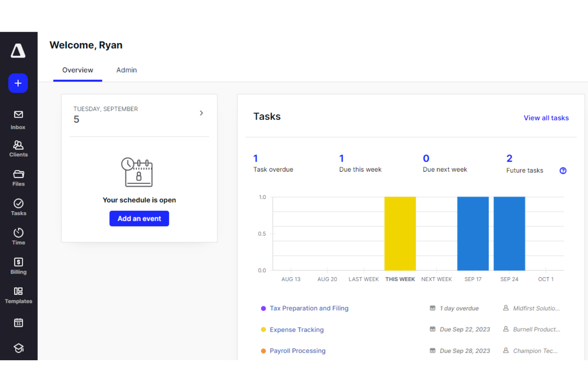Open the Payroll Processing task
Screen dimensions: 588x392
(x=297, y=351)
